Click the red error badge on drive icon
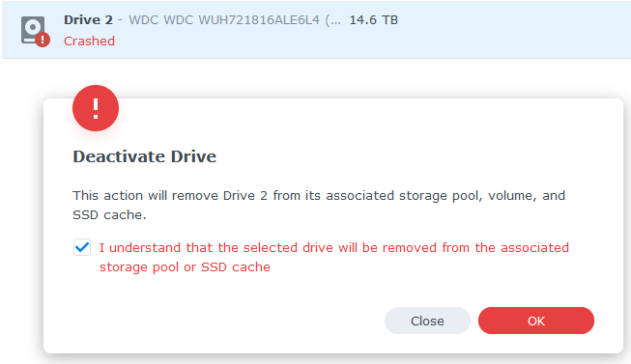 [43, 40]
